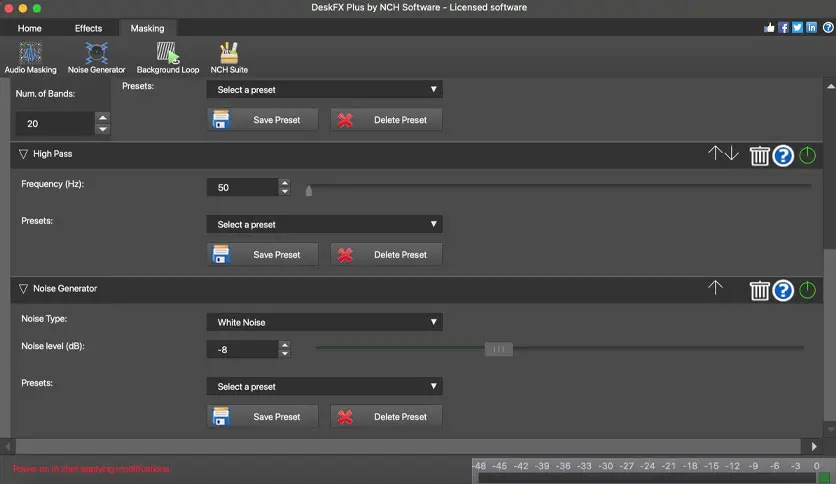
Task: Collapse the Noise Generator section
Action: 23,288
